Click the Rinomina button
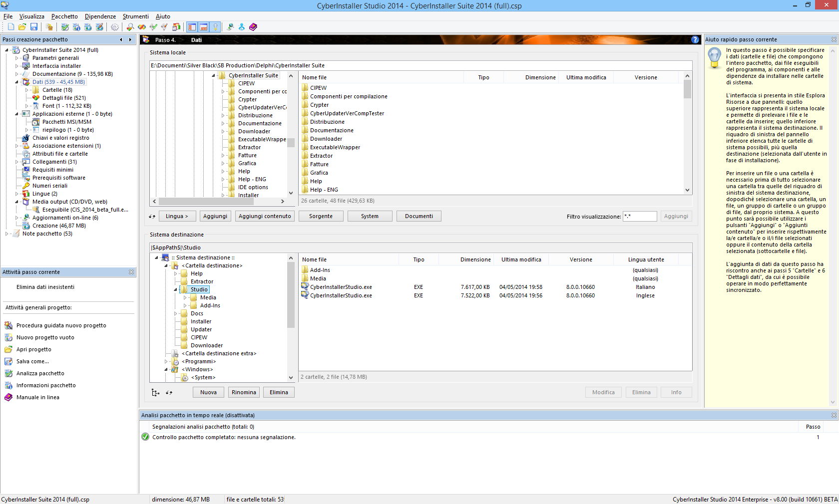This screenshot has width=839, height=504. click(244, 392)
